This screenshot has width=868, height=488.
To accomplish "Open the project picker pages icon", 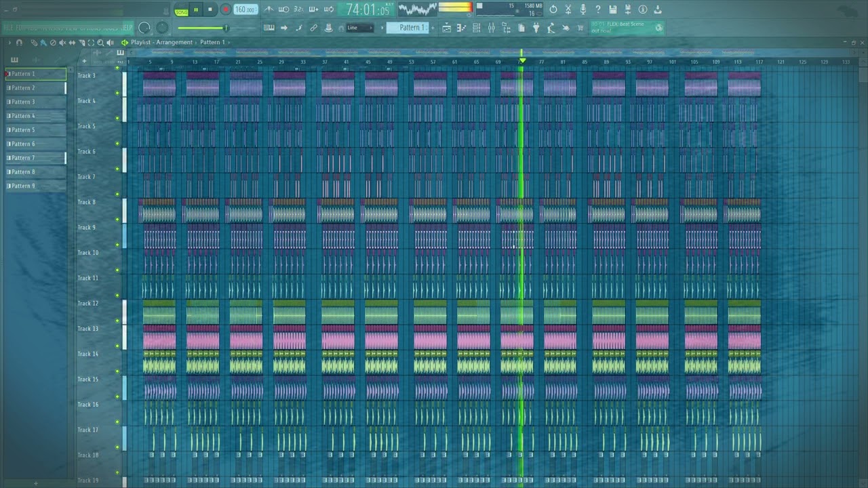I will 521,28.
